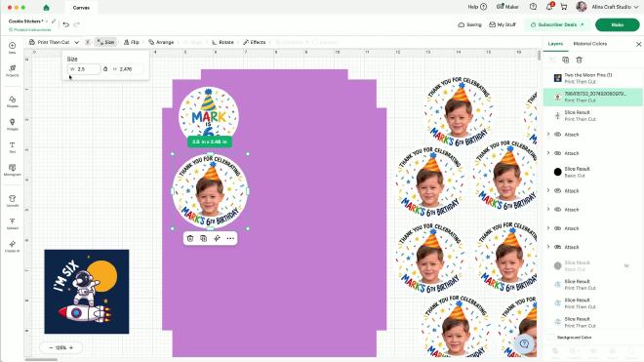Image resolution: width=644 pixels, height=362 pixels.
Task: Open the shopping cart
Action: 564,7
